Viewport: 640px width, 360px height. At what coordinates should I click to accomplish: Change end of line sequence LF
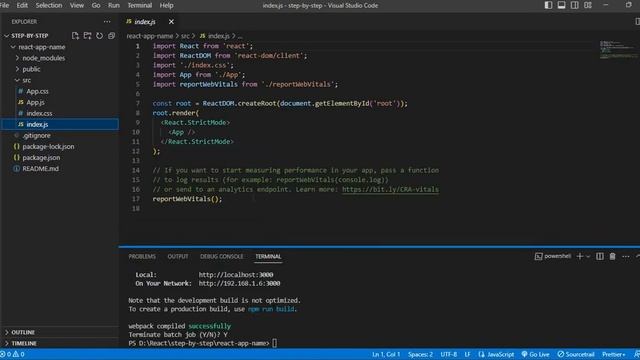[467, 354]
